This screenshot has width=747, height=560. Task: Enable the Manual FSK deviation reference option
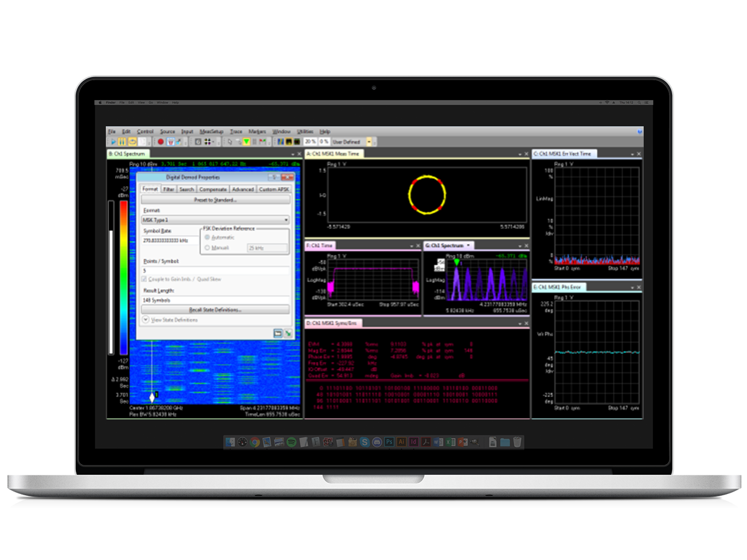(207, 248)
